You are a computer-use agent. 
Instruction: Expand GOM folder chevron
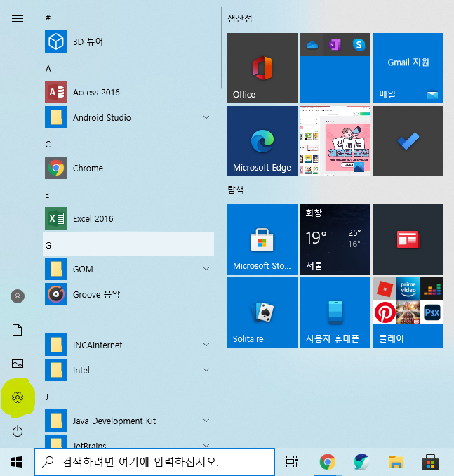tap(206, 269)
